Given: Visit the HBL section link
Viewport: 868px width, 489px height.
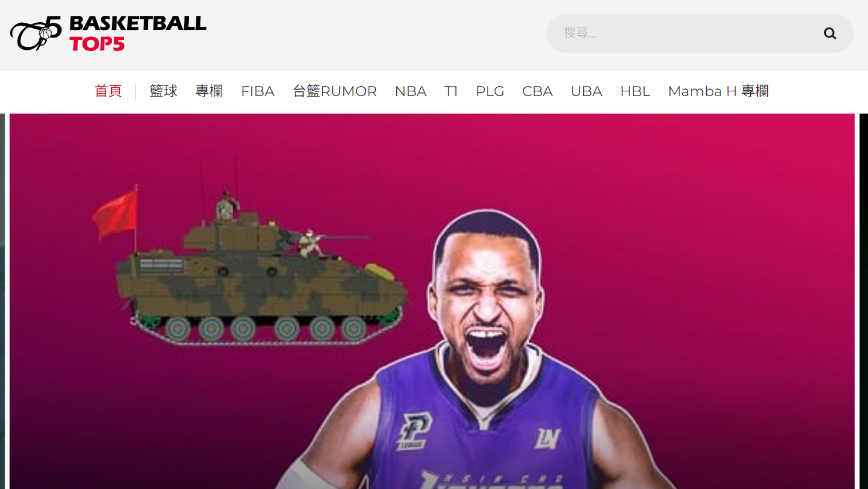Looking at the screenshot, I should point(635,91).
